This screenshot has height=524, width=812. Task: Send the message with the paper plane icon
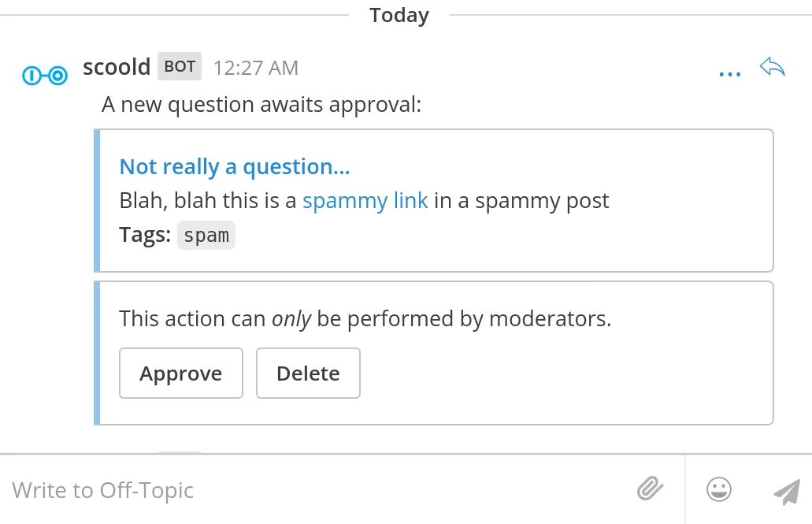point(788,490)
